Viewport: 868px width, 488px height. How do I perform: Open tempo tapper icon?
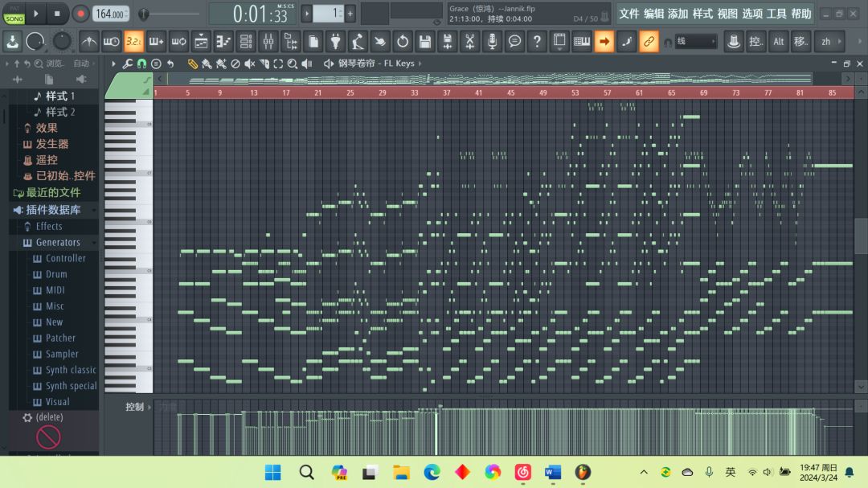click(358, 41)
